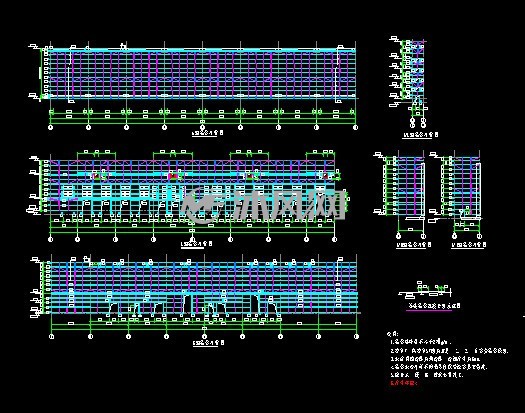Select the left of the two paired side elevations
This screenshot has height=413, width=525.
pyautogui.click(x=399, y=195)
